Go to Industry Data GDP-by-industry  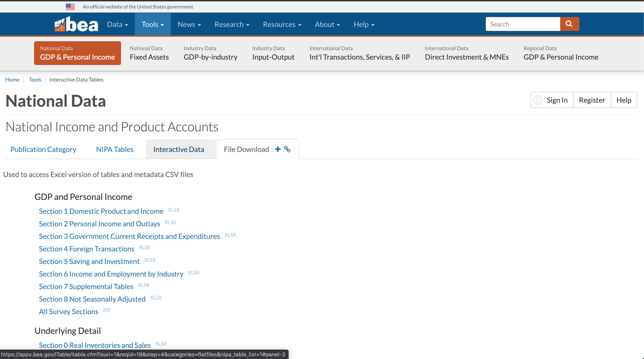tap(210, 53)
